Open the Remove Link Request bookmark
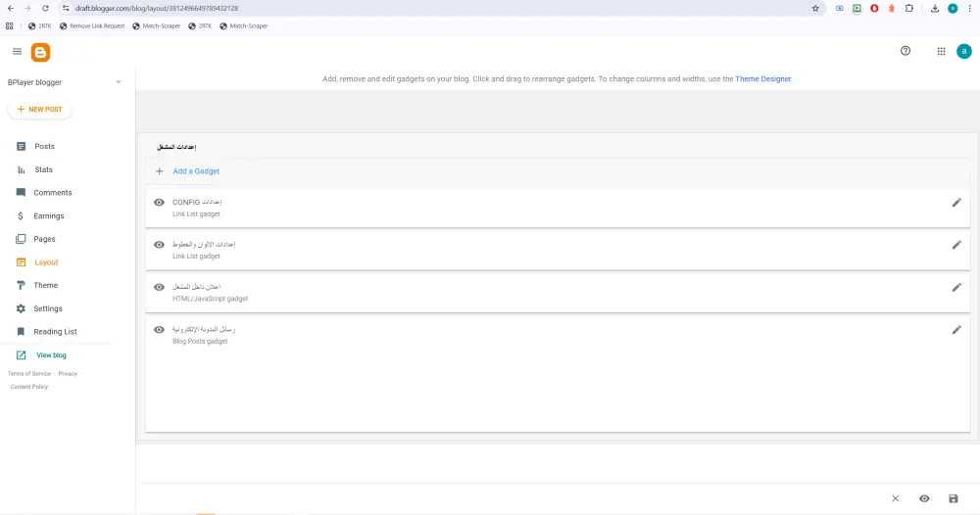The height and width of the screenshot is (515, 980). point(92,26)
